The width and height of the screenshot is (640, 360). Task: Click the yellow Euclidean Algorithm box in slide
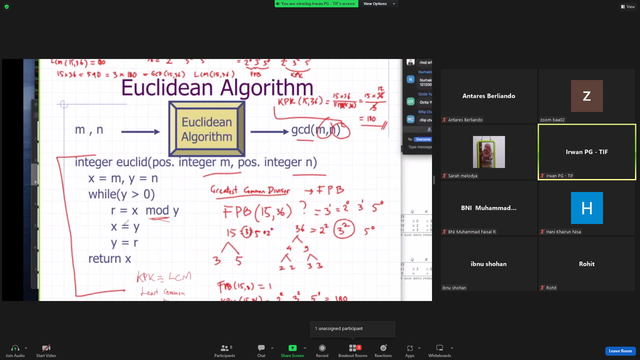coord(207,129)
